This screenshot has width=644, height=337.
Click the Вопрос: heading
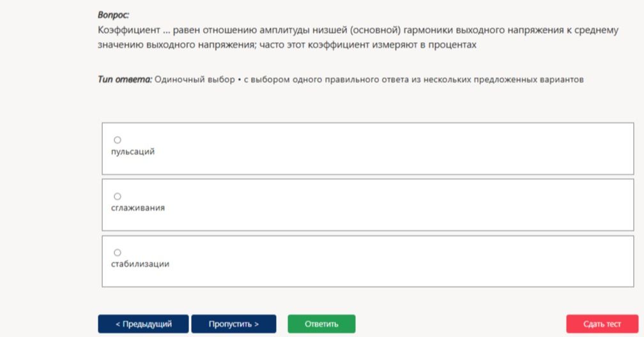113,15
